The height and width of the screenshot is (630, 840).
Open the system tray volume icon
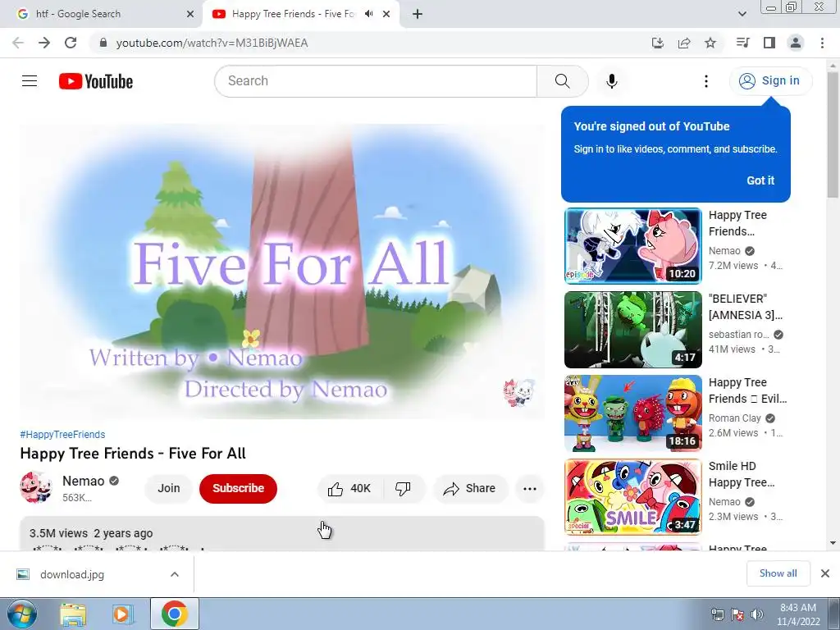pos(757,614)
